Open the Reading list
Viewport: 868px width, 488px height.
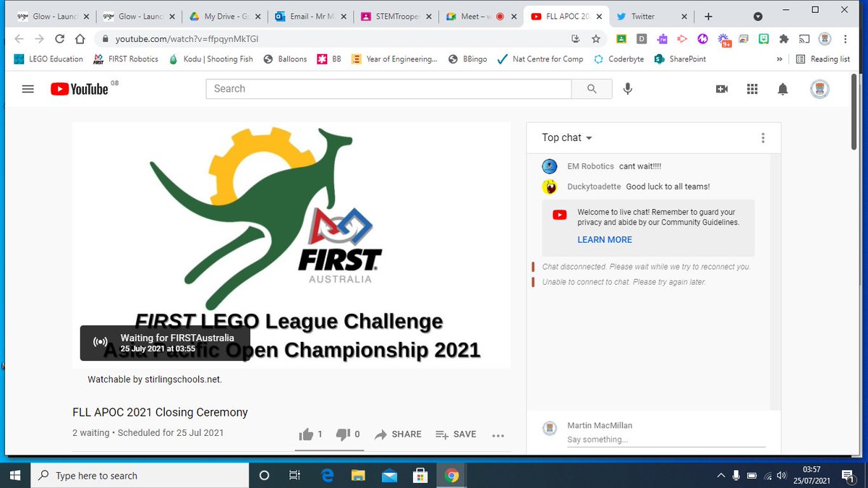(x=823, y=59)
